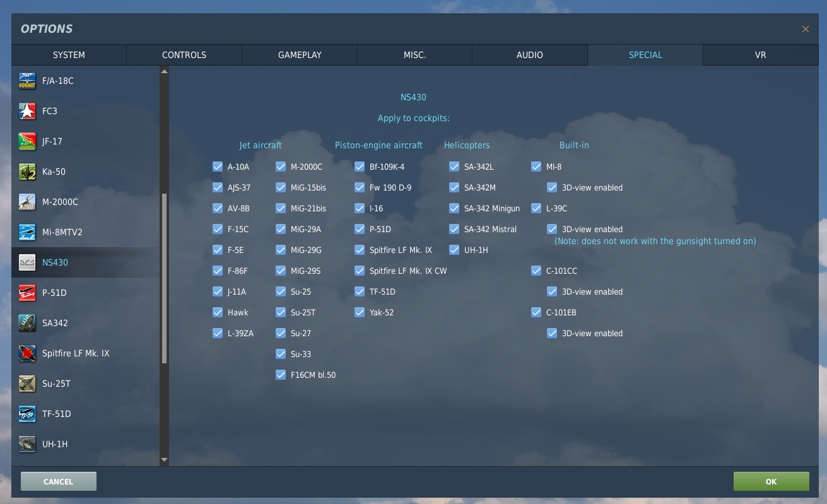The width and height of the screenshot is (827, 504).
Task: Toggle 3D-view enabled under L-39C
Action: coord(552,229)
